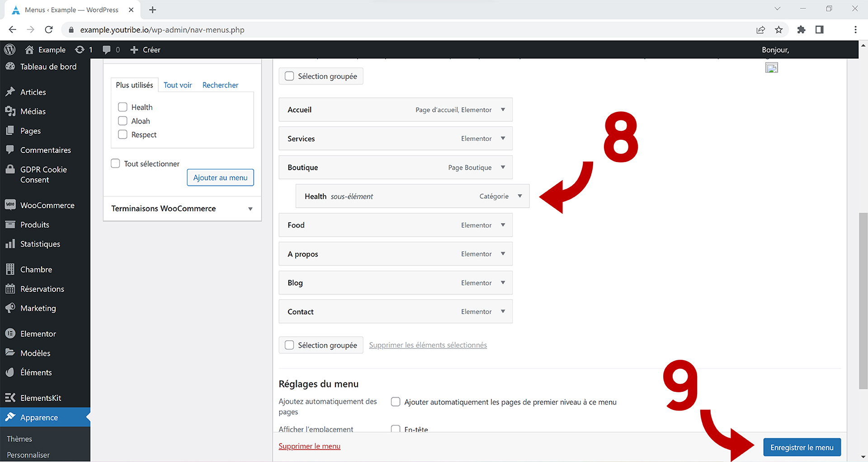
Task: Click Enregistrer le menu
Action: (802, 447)
